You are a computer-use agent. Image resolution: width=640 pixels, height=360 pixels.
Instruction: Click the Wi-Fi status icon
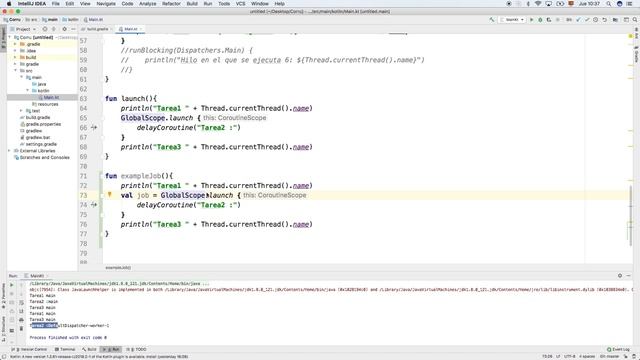point(538,4)
